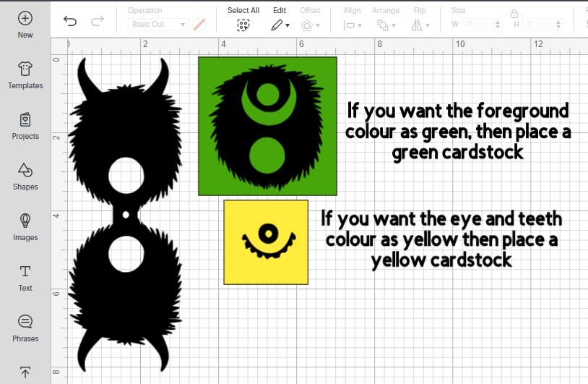The height and width of the screenshot is (384, 588).
Task: Click the Align icon
Action: coord(349,25)
